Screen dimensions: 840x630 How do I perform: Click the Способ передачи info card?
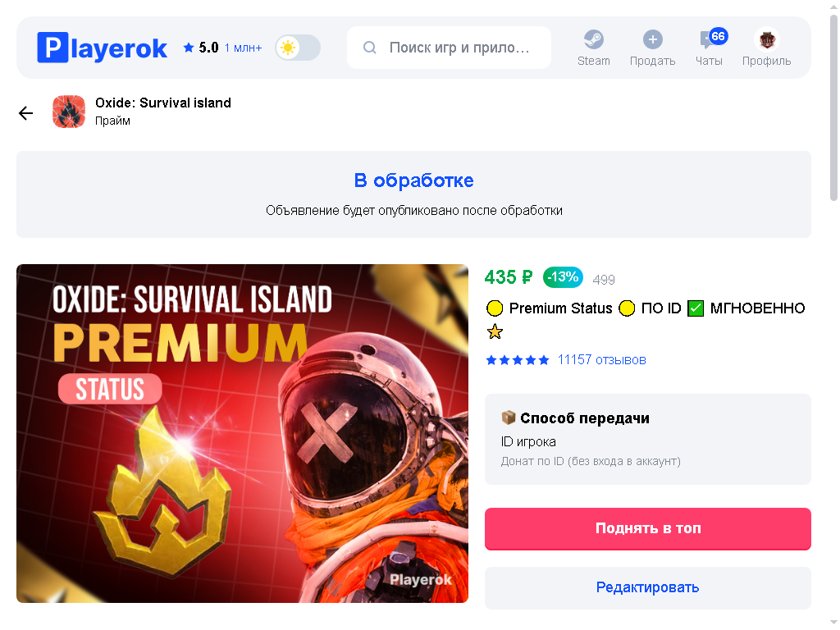point(648,440)
